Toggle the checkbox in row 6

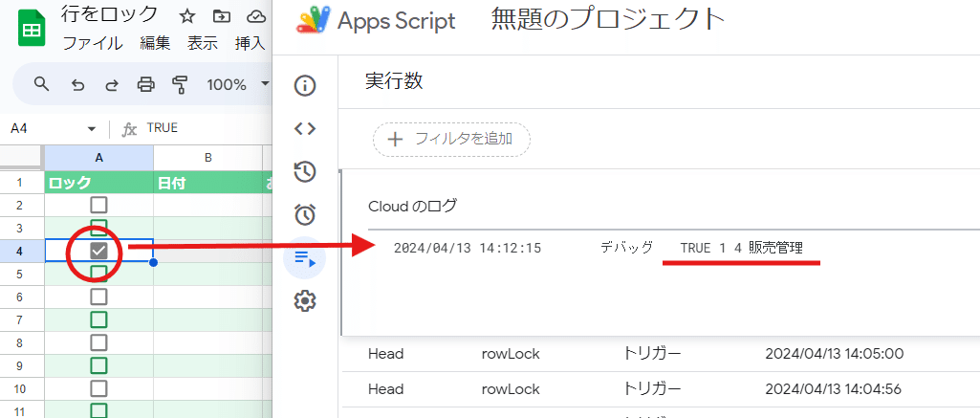click(x=98, y=297)
